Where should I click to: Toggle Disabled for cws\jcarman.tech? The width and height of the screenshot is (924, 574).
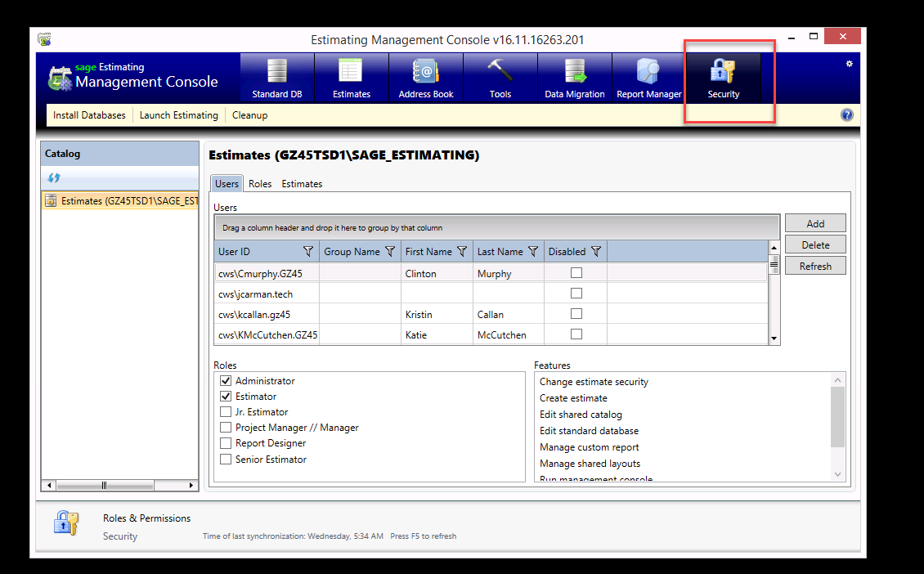[x=576, y=293]
